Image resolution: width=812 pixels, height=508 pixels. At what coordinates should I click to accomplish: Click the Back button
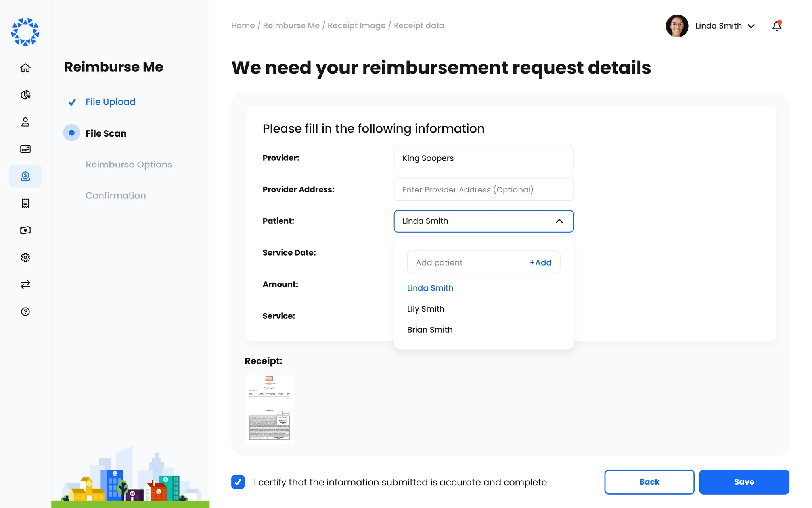649,482
